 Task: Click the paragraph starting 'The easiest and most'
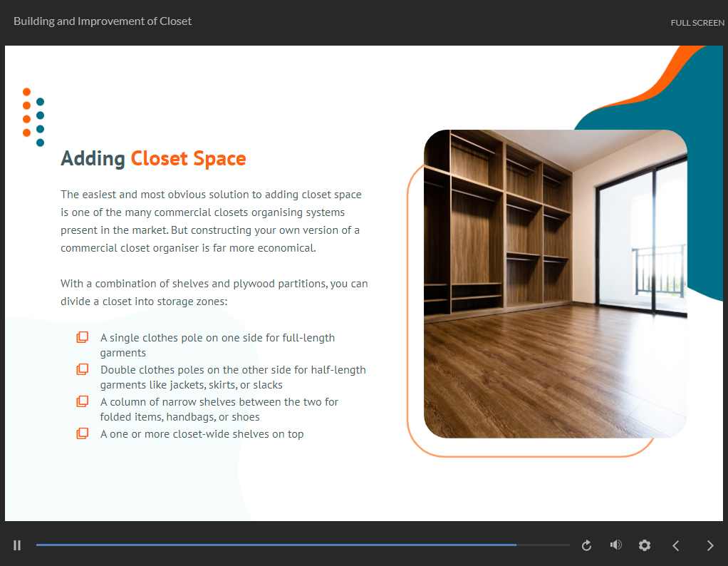212,221
